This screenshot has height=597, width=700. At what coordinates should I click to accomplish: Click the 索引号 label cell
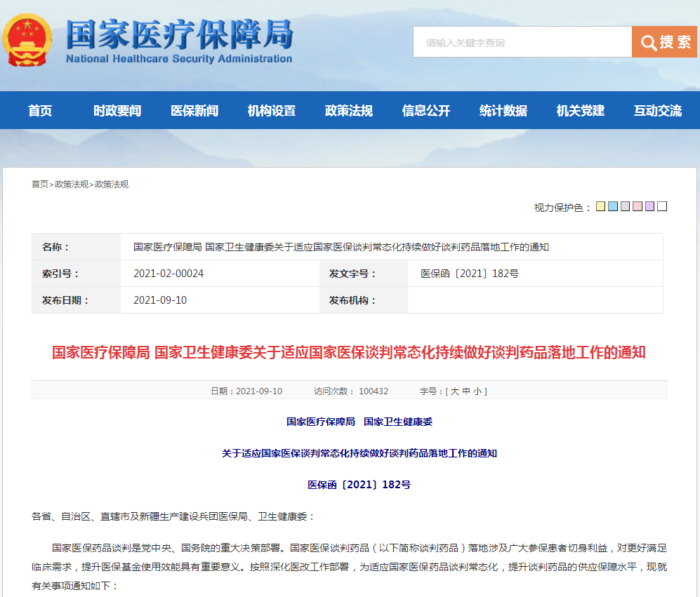[x=76, y=274]
